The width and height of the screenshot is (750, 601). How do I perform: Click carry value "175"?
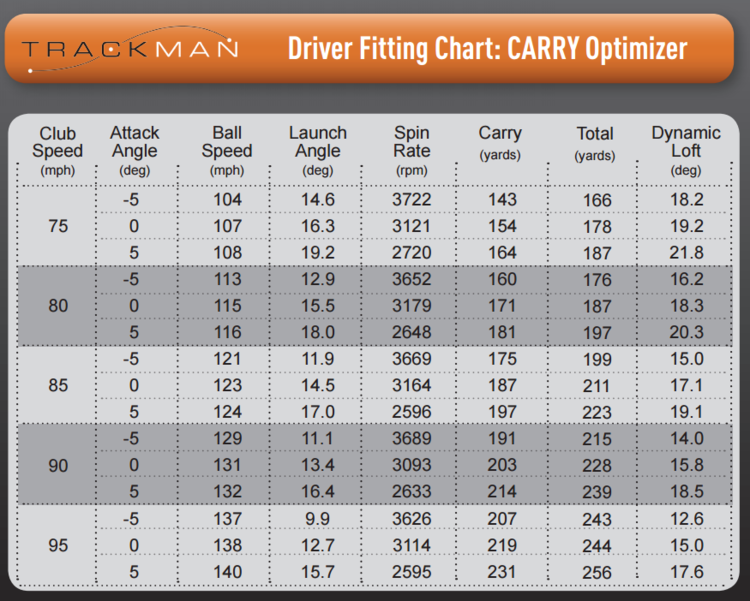click(x=502, y=359)
